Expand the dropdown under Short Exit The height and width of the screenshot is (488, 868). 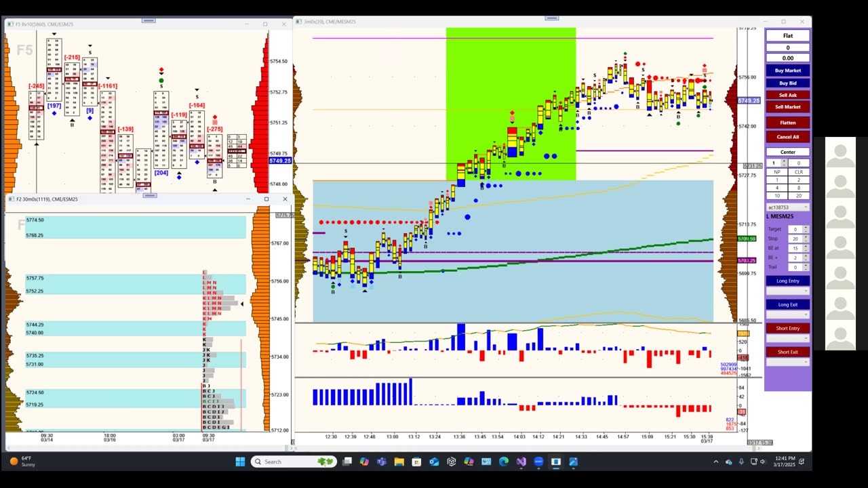pos(788,362)
